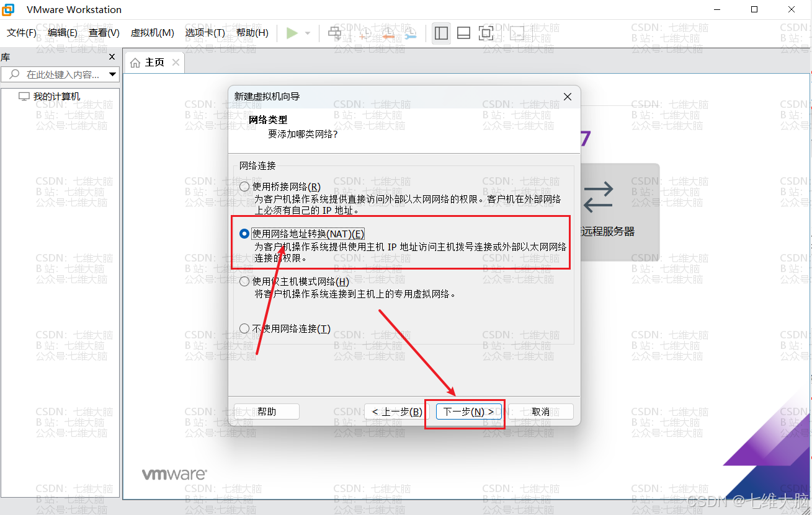Select 使用网络地址转换(NAT) radio button
This screenshot has width=812, height=515.
click(x=244, y=234)
